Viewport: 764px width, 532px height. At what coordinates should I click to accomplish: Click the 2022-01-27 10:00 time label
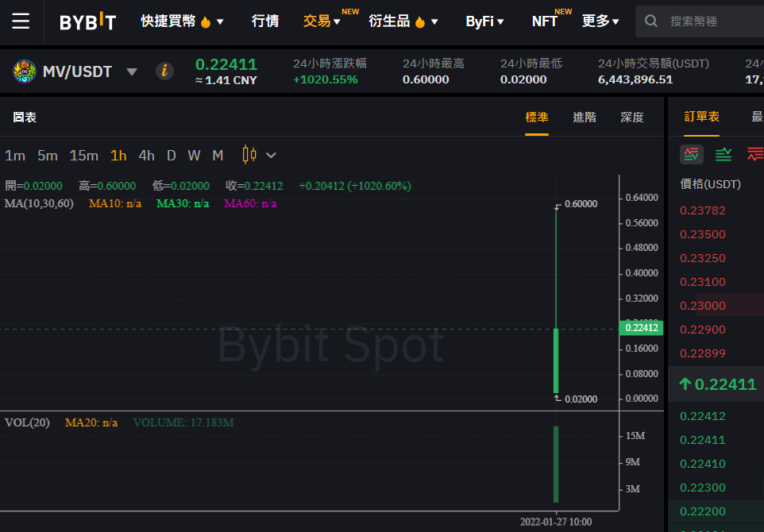[x=556, y=522]
